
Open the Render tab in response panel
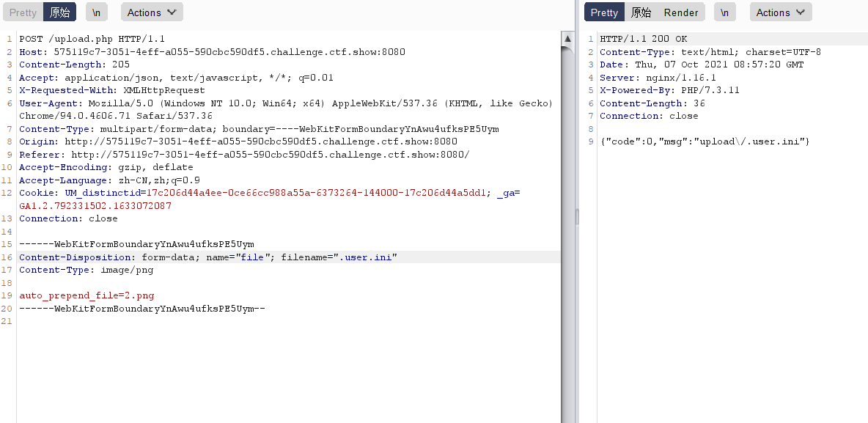coord(682,12)
